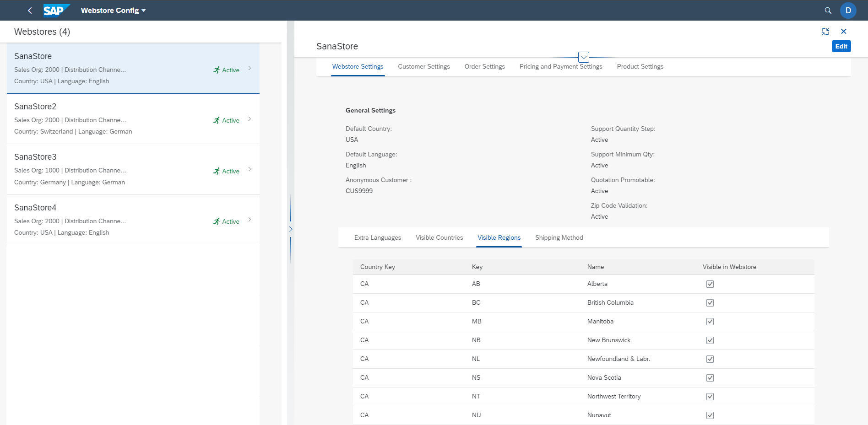Open Product Settings tab
The image size is (868, 425).
click(640, 67)
